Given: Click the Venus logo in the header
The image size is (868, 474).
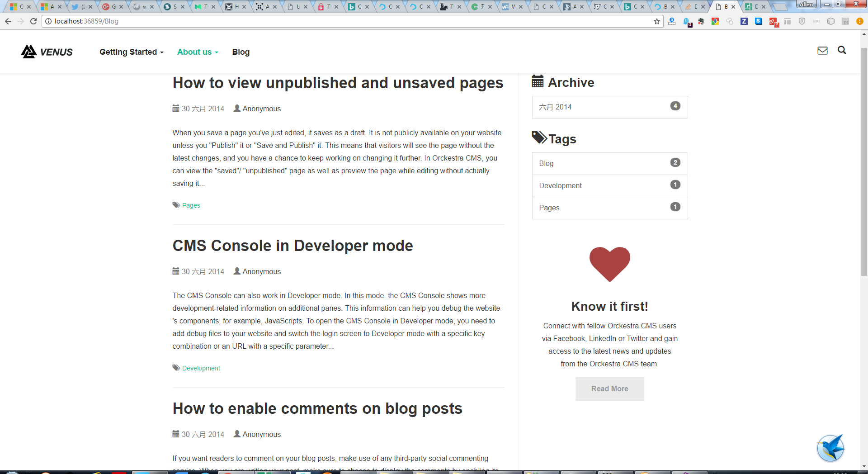Looking at the screenshot, I should click(x=47, y=52).
